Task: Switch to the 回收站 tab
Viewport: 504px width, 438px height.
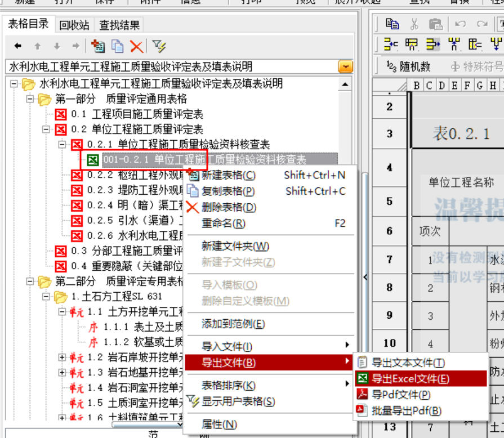Action: tap(74, 25)
